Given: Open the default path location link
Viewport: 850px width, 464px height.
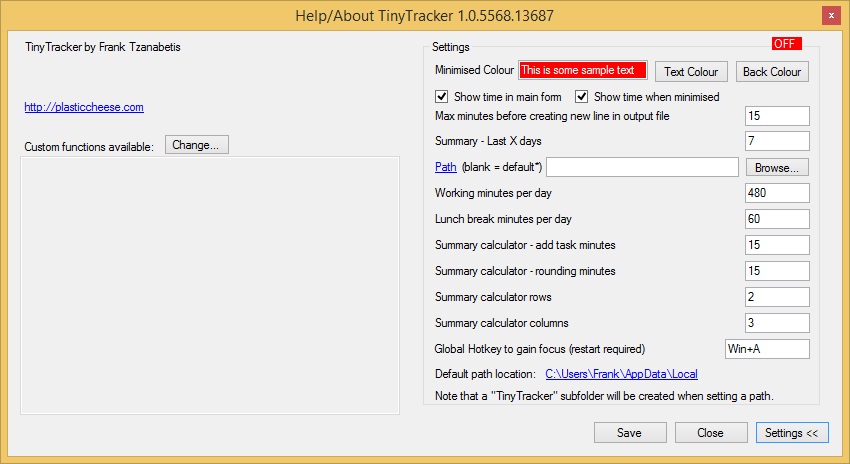Looking at the screenshot, I should 621,374.
